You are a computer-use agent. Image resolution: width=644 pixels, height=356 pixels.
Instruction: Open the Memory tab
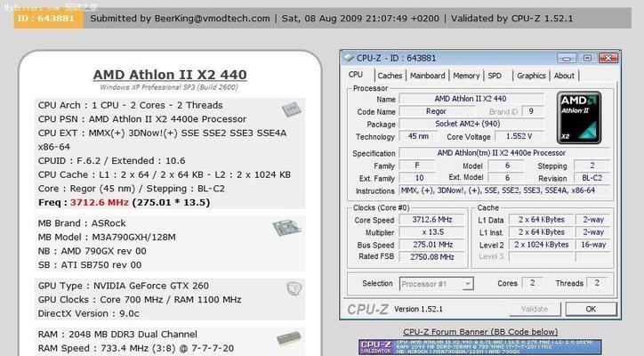(467, 76)
